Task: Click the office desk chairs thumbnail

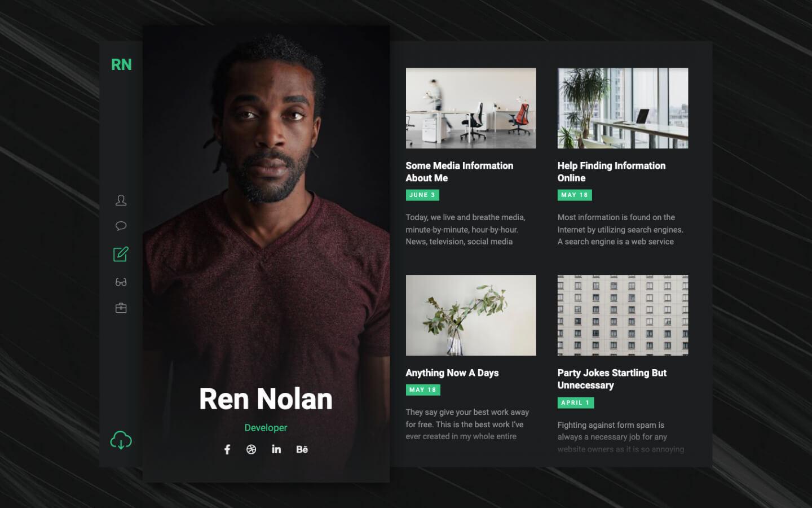Action: coord(471,108)
